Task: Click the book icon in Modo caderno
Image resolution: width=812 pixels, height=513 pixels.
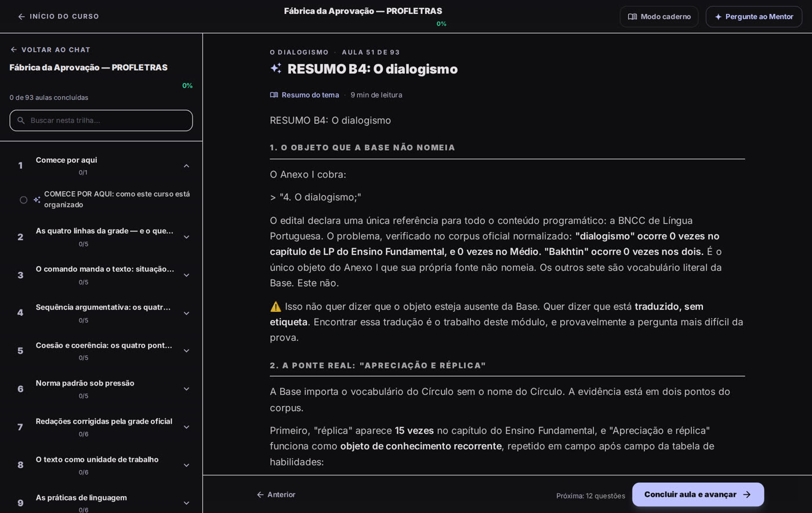Action: 632,17
